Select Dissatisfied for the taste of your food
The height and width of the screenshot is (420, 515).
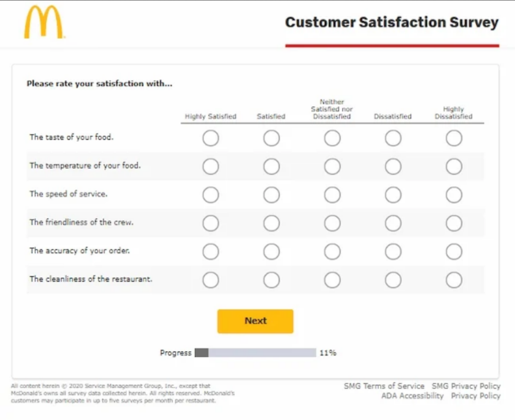point(393,138)
